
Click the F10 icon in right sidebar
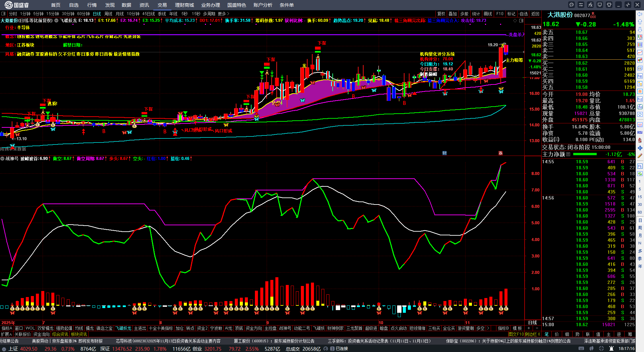point(640,76)
